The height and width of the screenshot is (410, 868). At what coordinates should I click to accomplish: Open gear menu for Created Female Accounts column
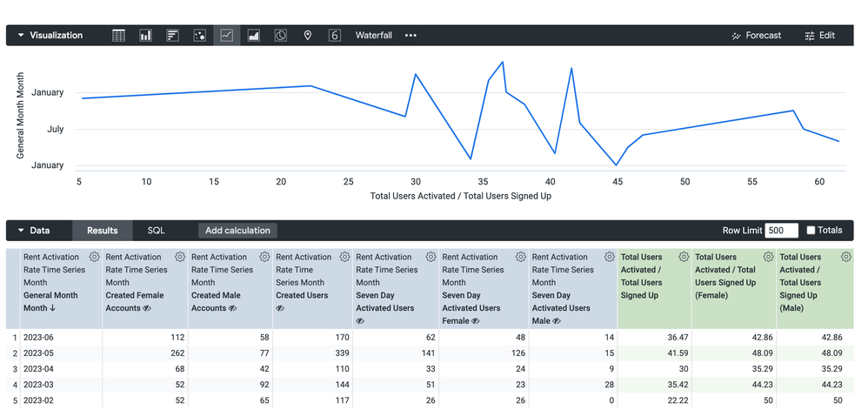click(180, 257)
